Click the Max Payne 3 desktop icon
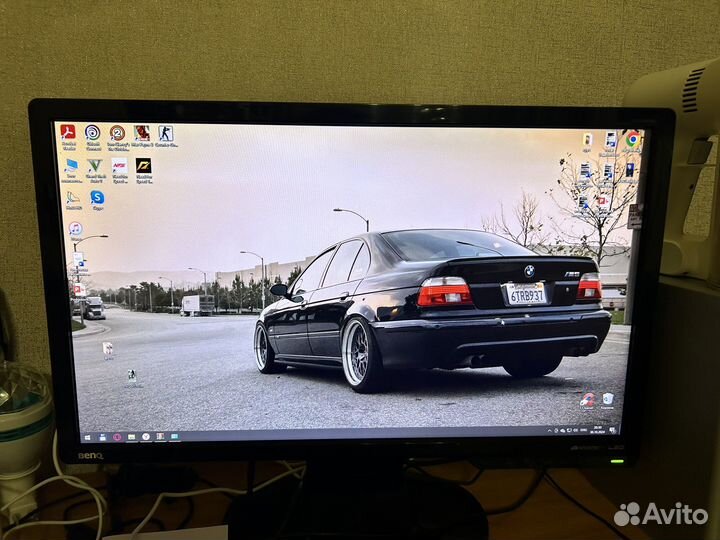 tap(142, 132)
